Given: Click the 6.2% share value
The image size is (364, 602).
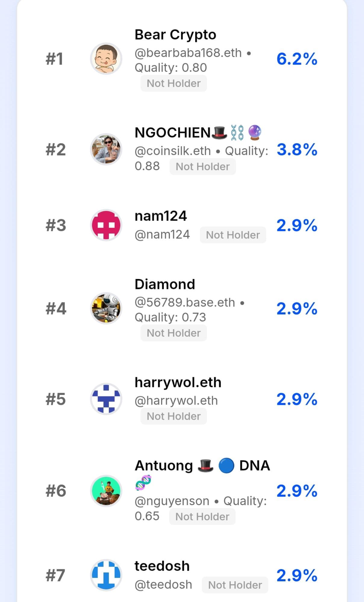Looking at the screenshot, I should (297, 59).
